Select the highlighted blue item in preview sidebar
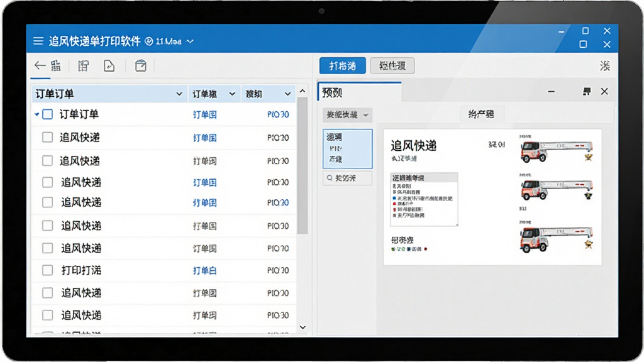This screenshot has height=362, width=644. 347,148
